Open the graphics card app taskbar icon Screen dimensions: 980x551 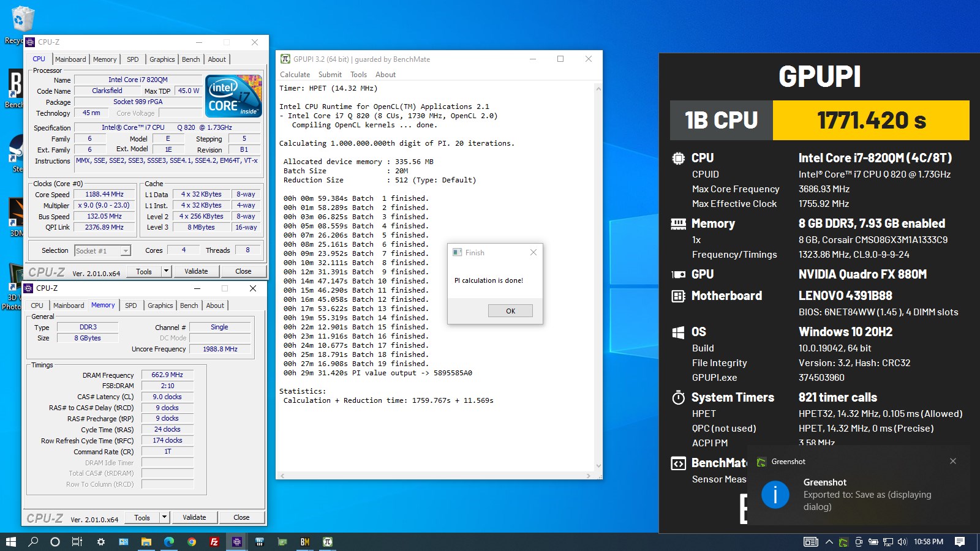[x=282, y=542]
